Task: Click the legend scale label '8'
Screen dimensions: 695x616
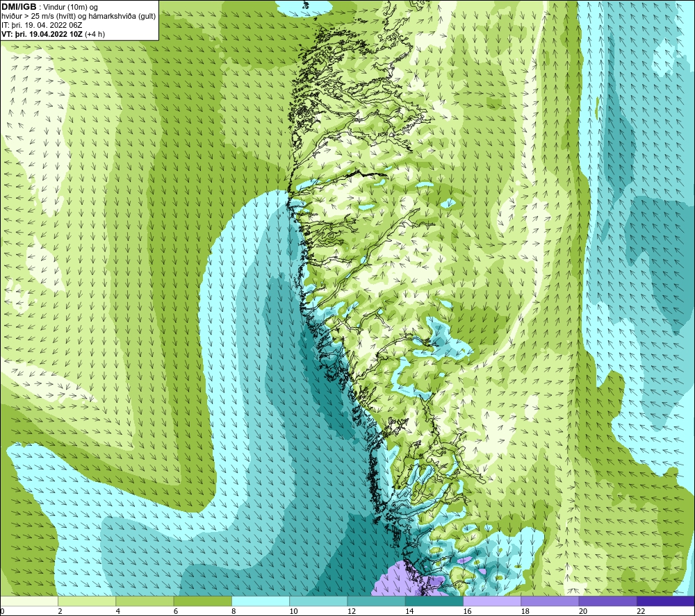Action: pyautogui.click(x=234, y=612)
